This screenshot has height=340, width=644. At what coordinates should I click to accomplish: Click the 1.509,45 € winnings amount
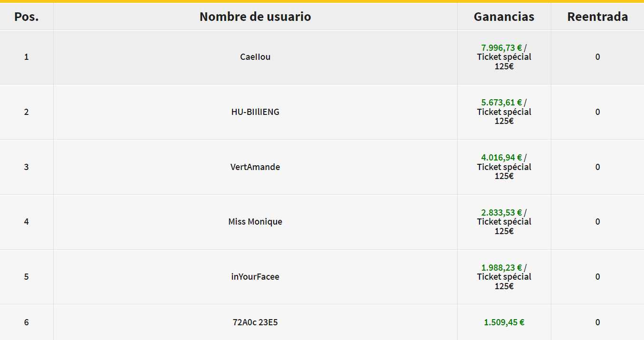(504, 322)
